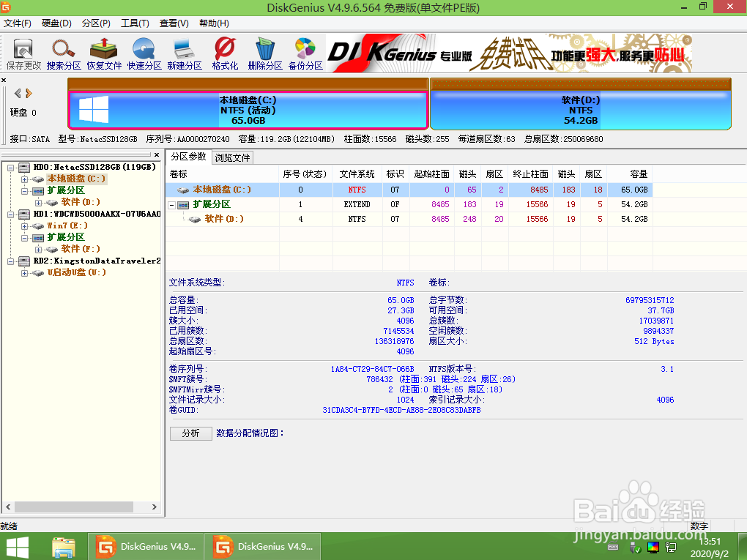
Task: Collapse the HD1:WDCWD5000AAKX tree node
Action: click(x=10, y=214)
